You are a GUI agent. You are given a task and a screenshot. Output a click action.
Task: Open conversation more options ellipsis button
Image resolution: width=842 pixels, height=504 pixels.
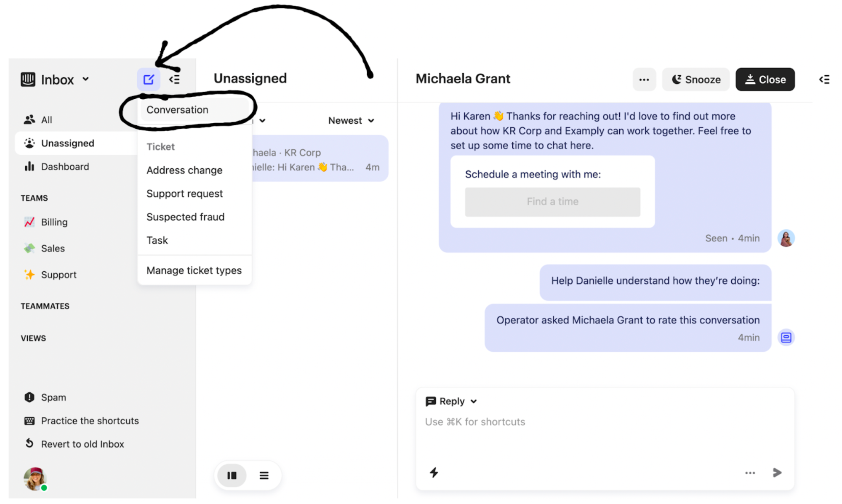pyautogui.click(x=644, y=80)
